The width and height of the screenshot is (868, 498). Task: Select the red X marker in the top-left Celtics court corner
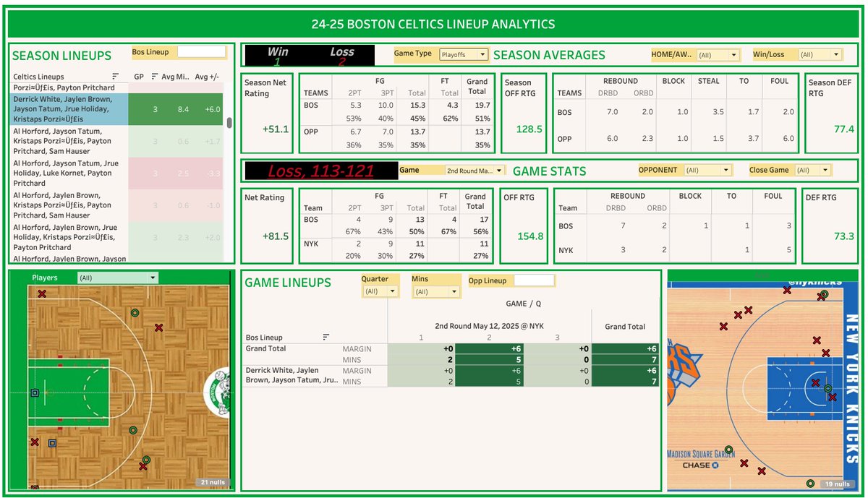[42, 293]
